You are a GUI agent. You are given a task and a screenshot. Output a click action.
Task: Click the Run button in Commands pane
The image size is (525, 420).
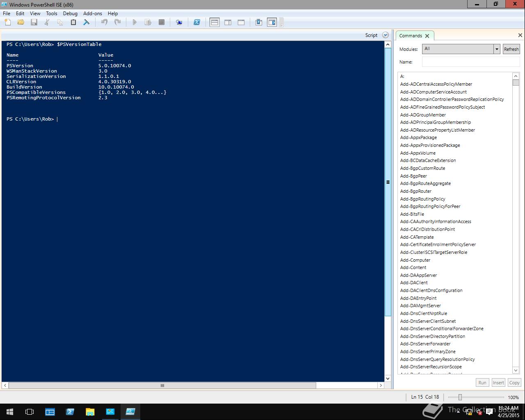pos(482,383)
